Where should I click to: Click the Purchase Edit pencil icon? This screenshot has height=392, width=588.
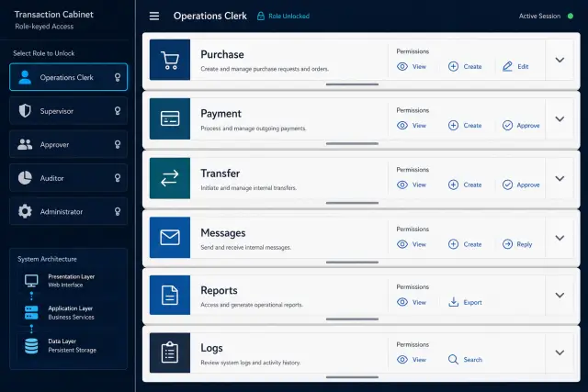[507, 66]
